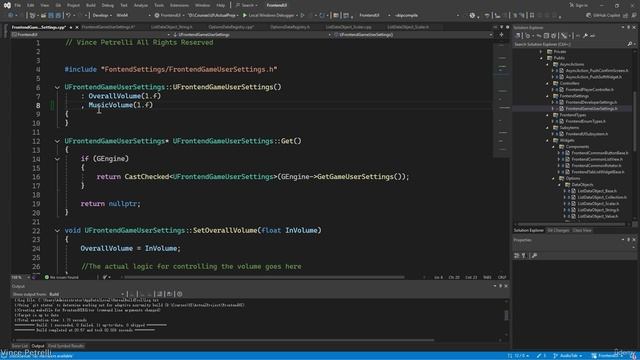Image resolution: width=640 pixels, height=360 pixels.
Task: Click Categorized icon in Properties panel
Action: [x=517, y=256]
